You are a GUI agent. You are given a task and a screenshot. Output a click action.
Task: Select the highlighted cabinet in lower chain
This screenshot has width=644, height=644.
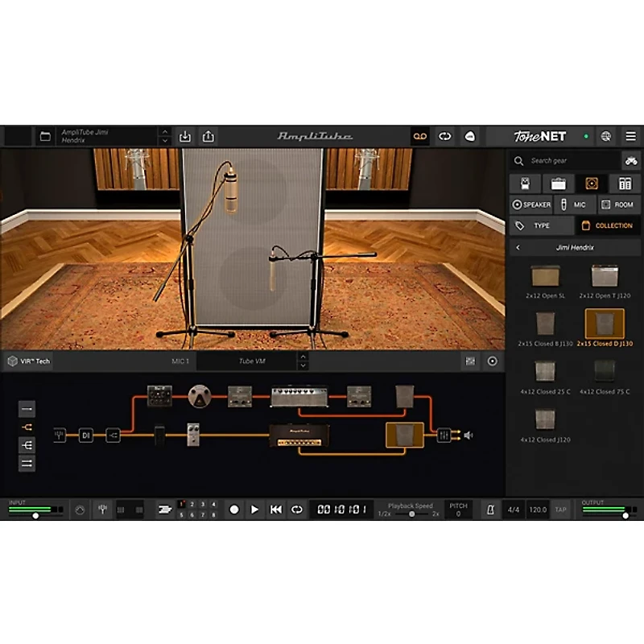(x=405, y=435)
